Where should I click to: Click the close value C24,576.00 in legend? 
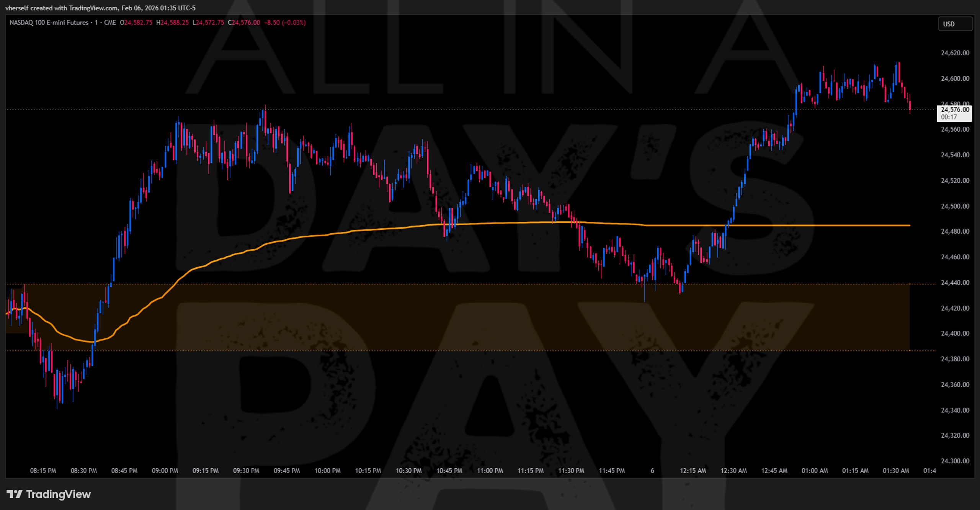pos(244,23)
